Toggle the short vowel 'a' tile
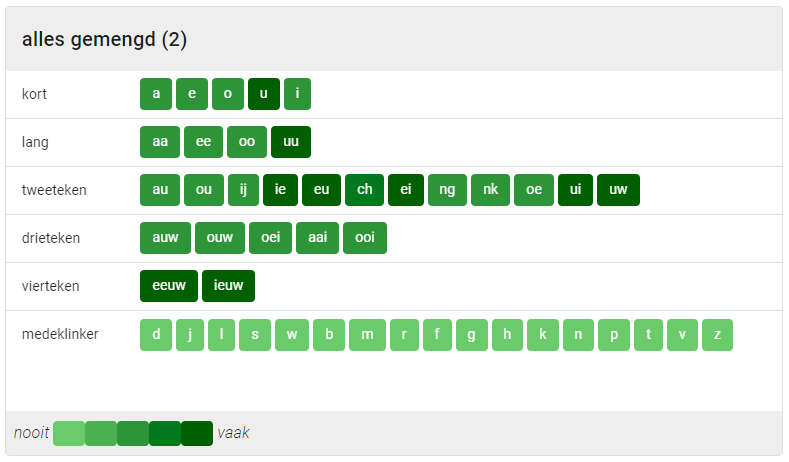789x462 pixels. coord(156,94)
